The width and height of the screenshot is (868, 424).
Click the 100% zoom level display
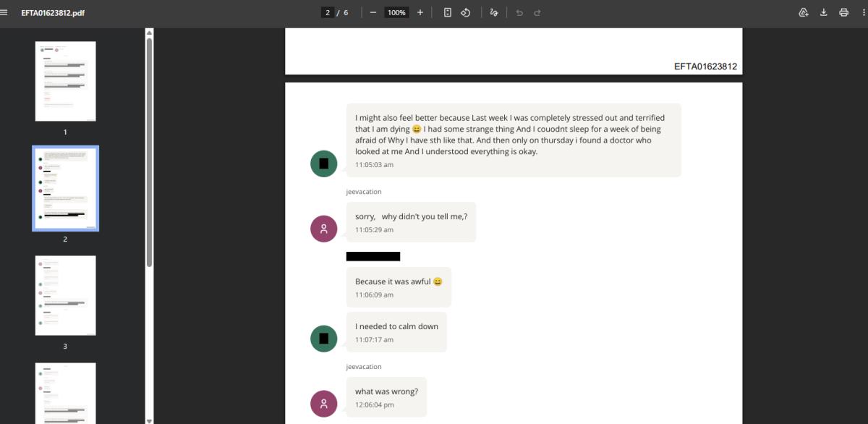(x=396, y=12)
